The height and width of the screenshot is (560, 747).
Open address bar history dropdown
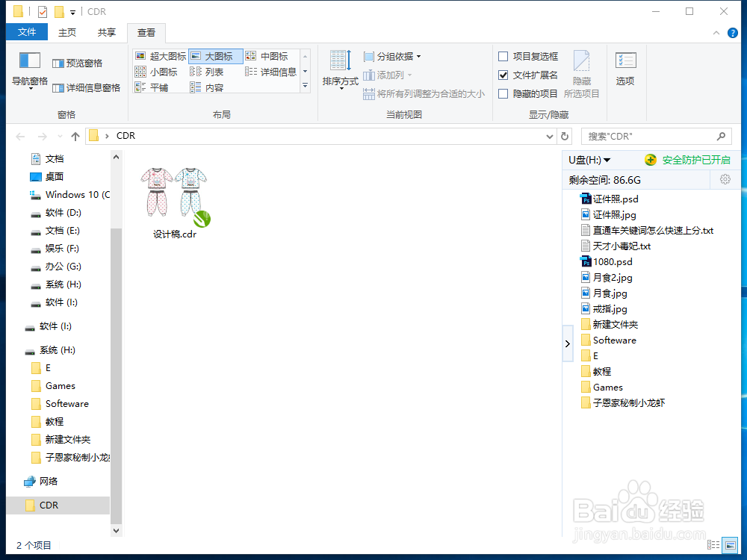pos(549,137)
